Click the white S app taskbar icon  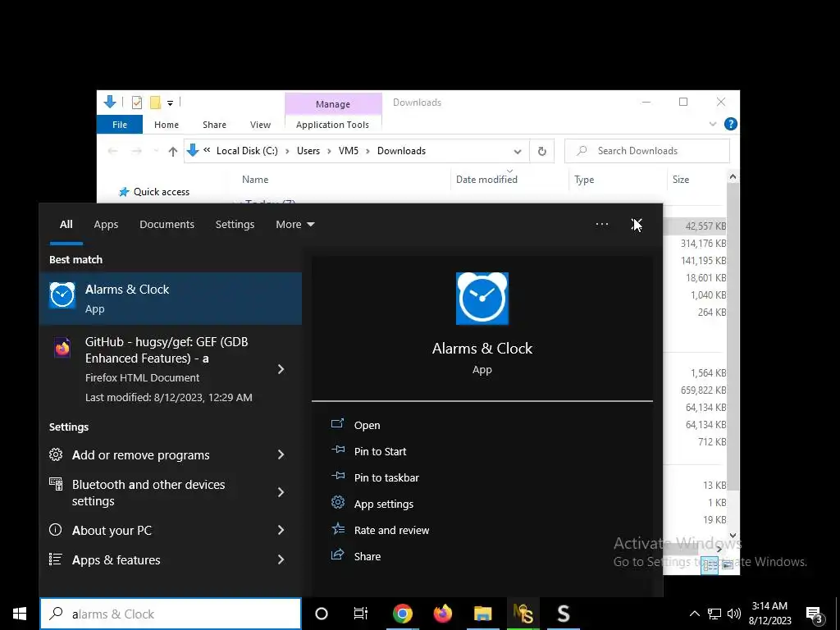(563, 614)
